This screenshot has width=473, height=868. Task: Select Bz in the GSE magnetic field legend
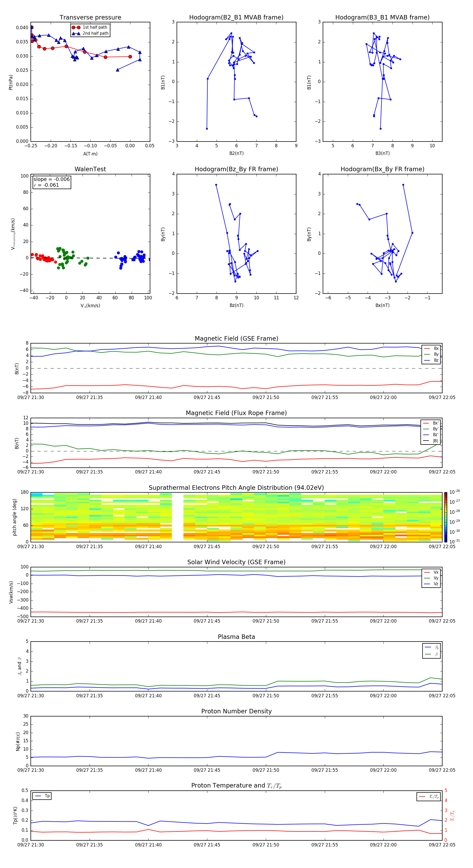coord(431,360)
